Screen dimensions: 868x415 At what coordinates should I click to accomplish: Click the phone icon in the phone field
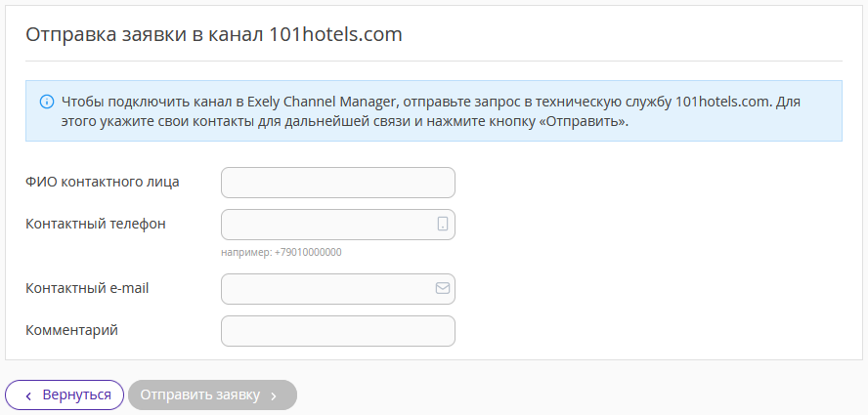pyautogui.click(x=443, y=225)
